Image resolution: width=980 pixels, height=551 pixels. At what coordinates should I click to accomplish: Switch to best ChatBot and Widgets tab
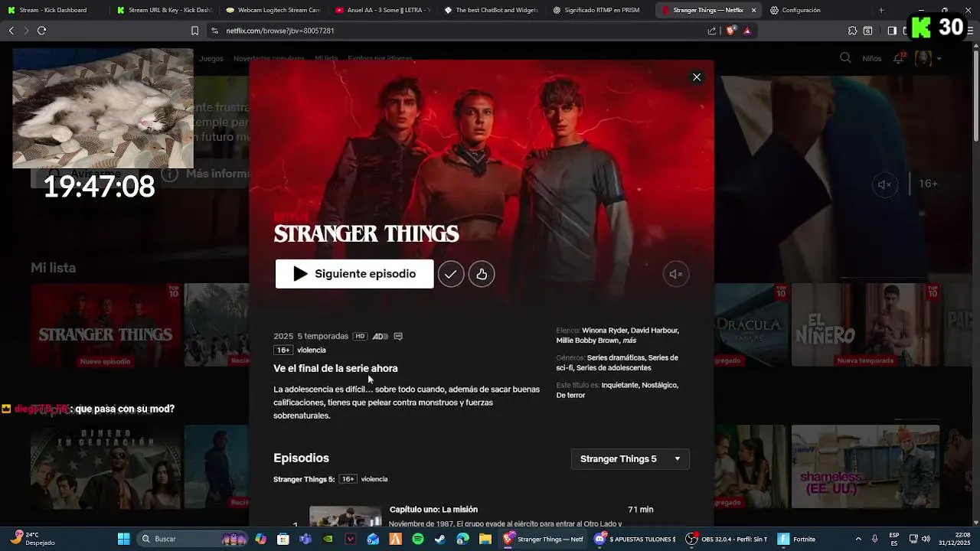click(x=492, y=10)
